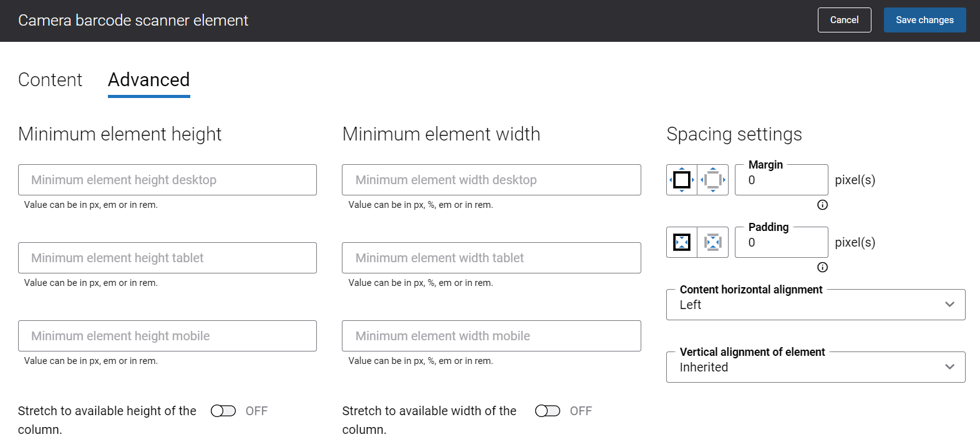The width and height of the screenshot is (980, 447).
Task: Click into the Padding pixel value field
Action: [781, 243]
